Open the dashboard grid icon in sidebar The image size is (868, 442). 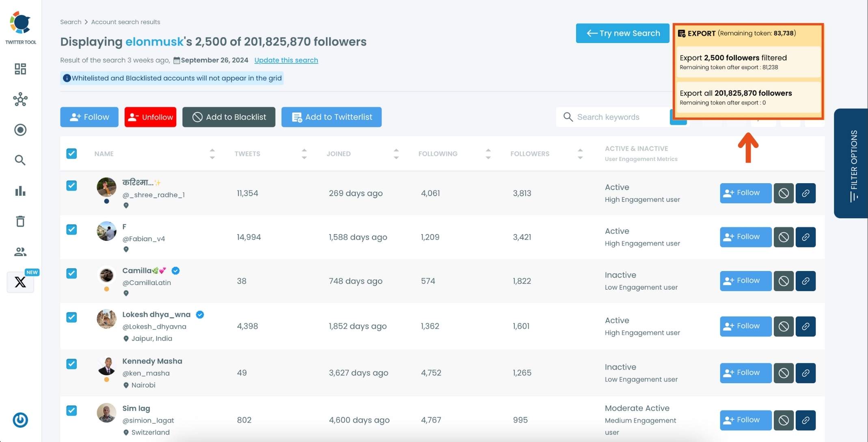20,69
